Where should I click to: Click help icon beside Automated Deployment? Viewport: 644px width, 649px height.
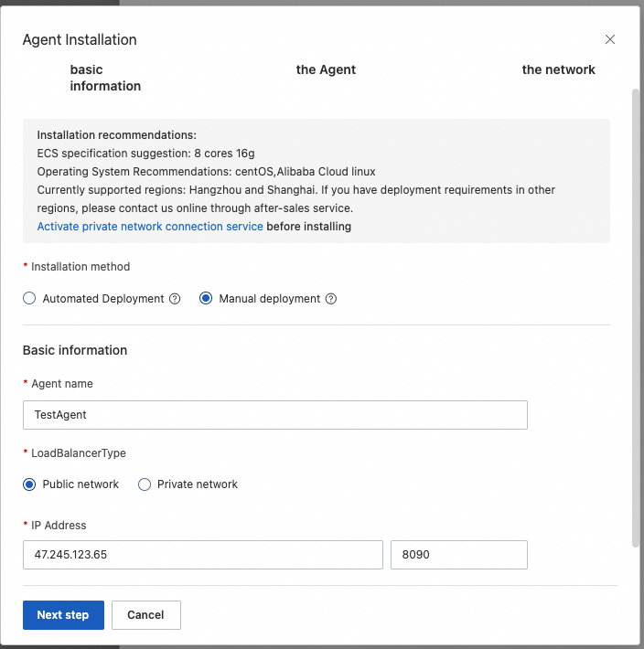point(175,299)
